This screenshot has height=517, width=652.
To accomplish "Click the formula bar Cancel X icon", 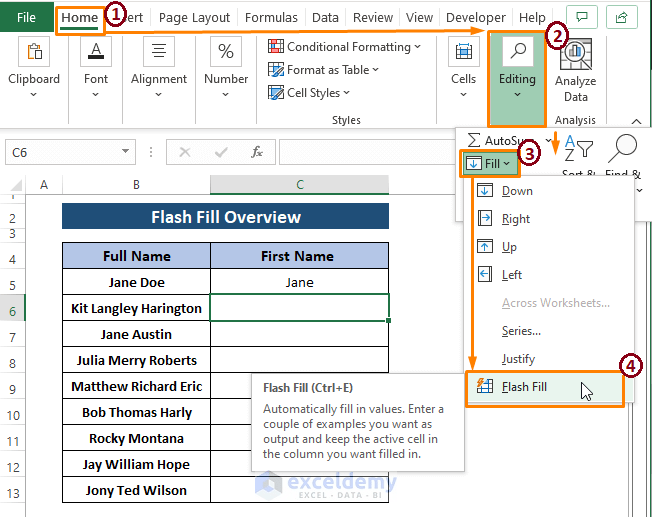I will (185, 152).
